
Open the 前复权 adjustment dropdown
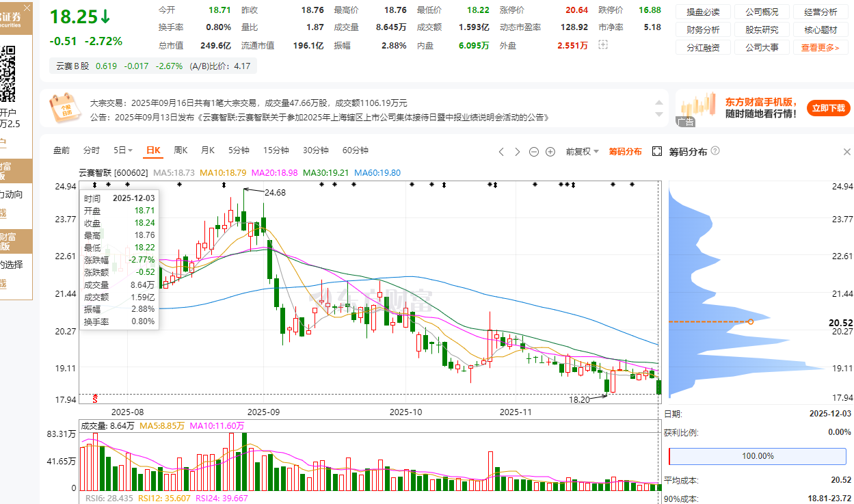[582, 151]
